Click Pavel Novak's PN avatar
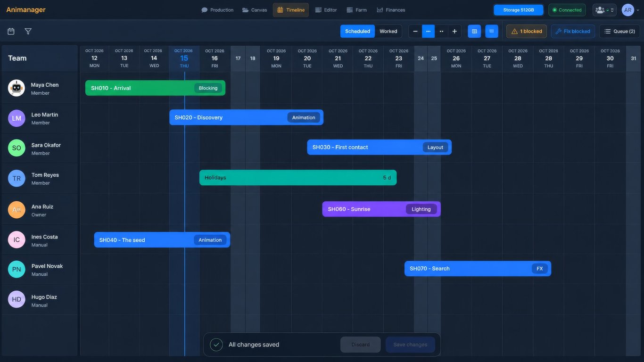Screen dimensions: 644x362 click(x=17, y=269)
